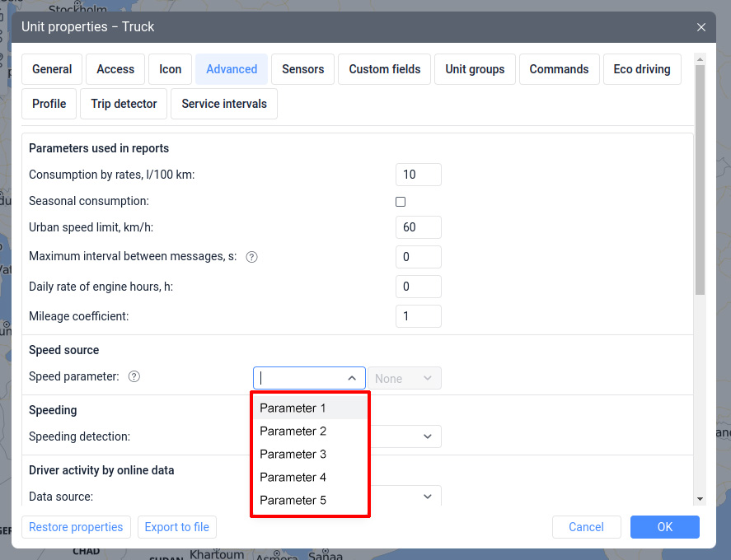Confirm changes with the OK button
Screen dimensions: 731x560
pyautogui.click(x=664, y=527)
